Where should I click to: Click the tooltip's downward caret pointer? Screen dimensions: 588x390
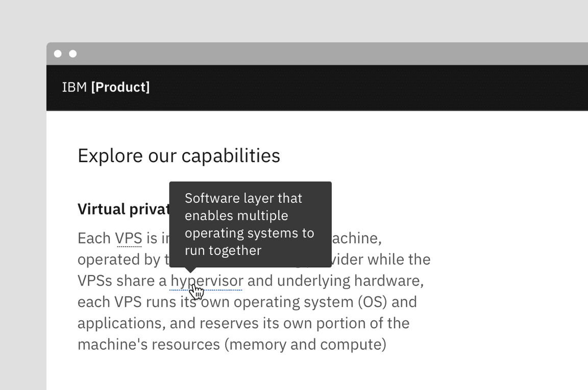(190, 270)
